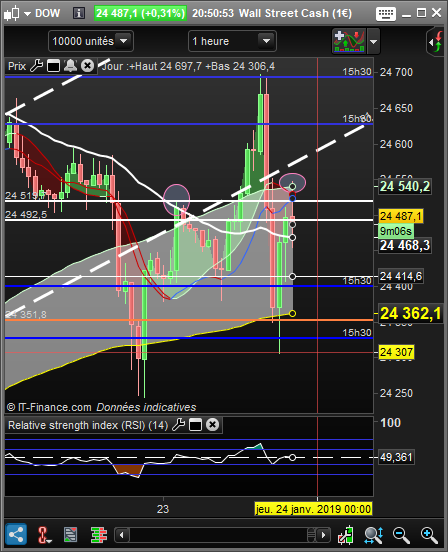Open the '10000 unités' history dropdown
Image resolution: width=448 pixels, height=552 pixels.
[x=91, y=41]
